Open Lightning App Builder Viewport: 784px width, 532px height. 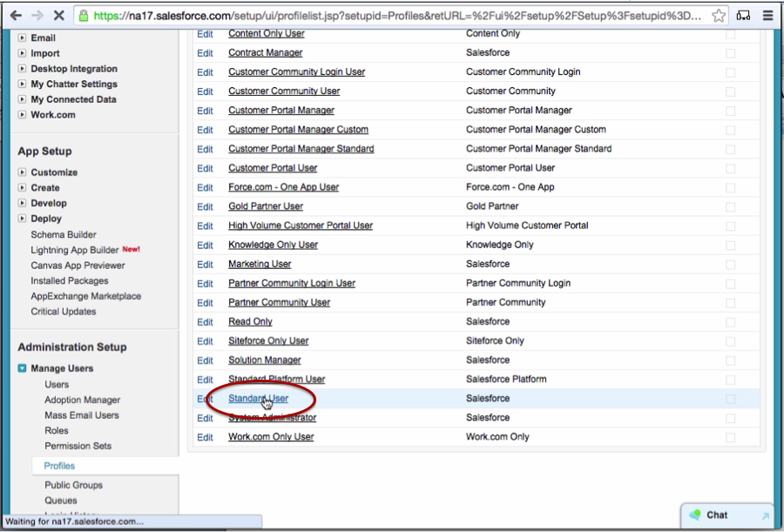coord(75,250)
